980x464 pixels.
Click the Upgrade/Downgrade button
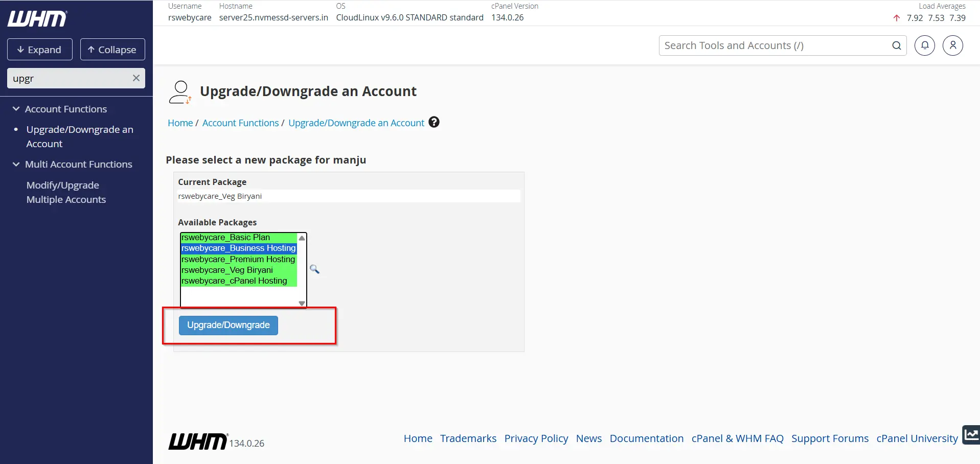coord(229,325)
